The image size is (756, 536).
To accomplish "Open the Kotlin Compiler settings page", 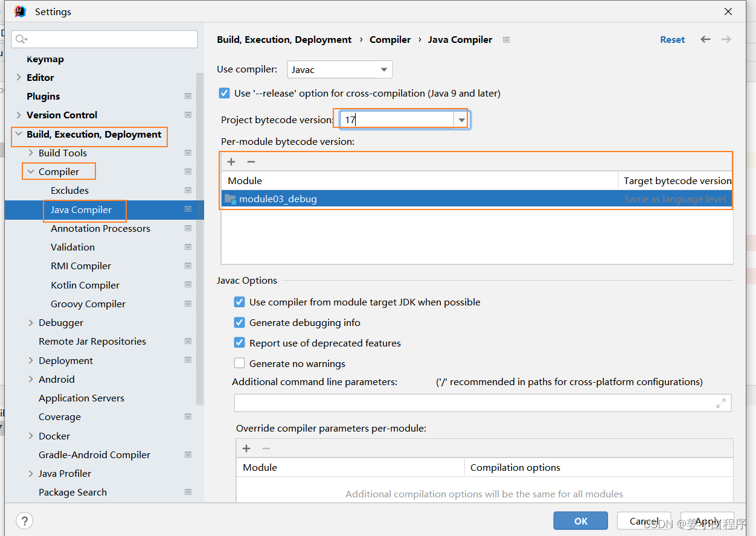I will [85, 285].
